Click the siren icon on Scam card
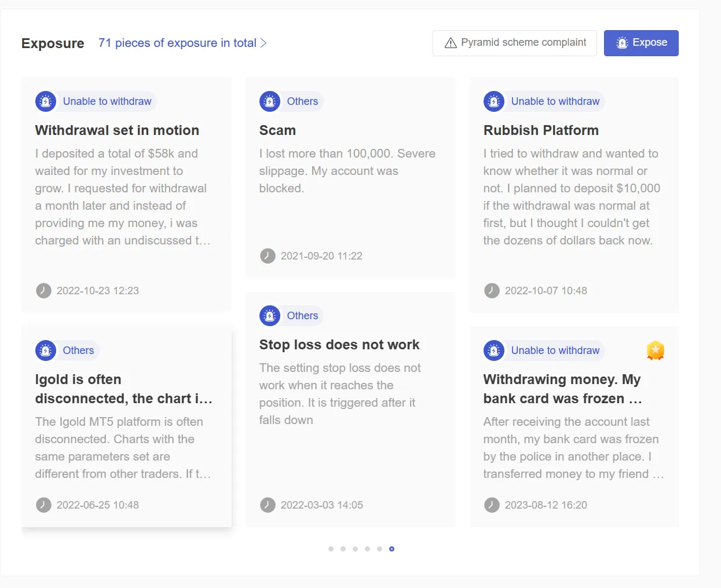Viewport: 721px width, 588px height. click(x=270, y=101)
